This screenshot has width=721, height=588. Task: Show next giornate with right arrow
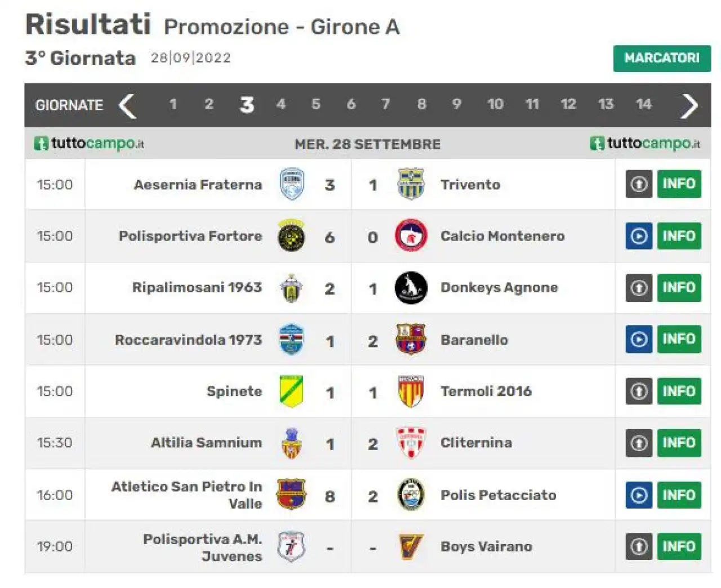(689, 105)
